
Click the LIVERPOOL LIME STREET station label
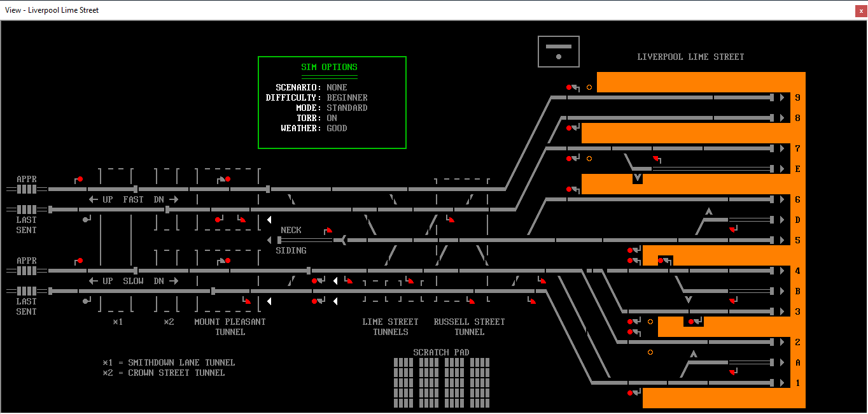pos(690,57)
